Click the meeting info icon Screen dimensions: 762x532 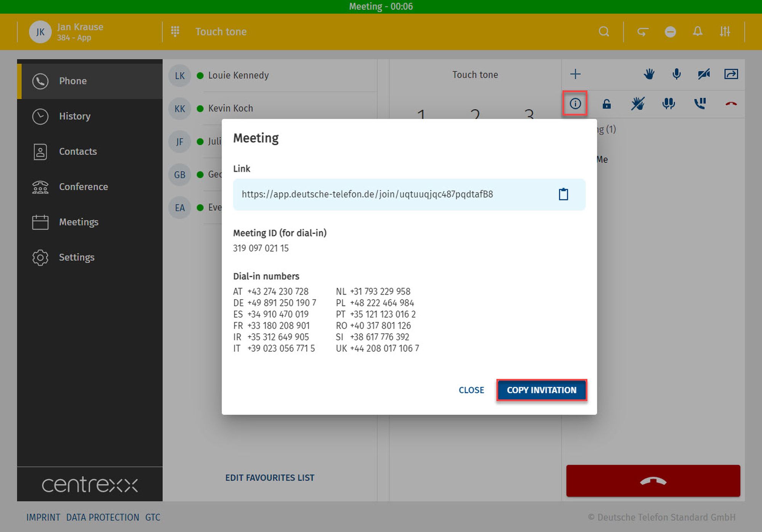pos(575,103)
